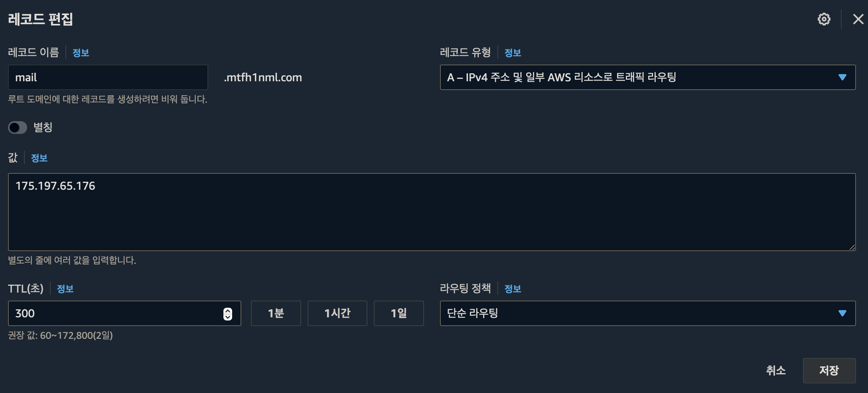Set TTL to 1시간 preset

point(337,313)
